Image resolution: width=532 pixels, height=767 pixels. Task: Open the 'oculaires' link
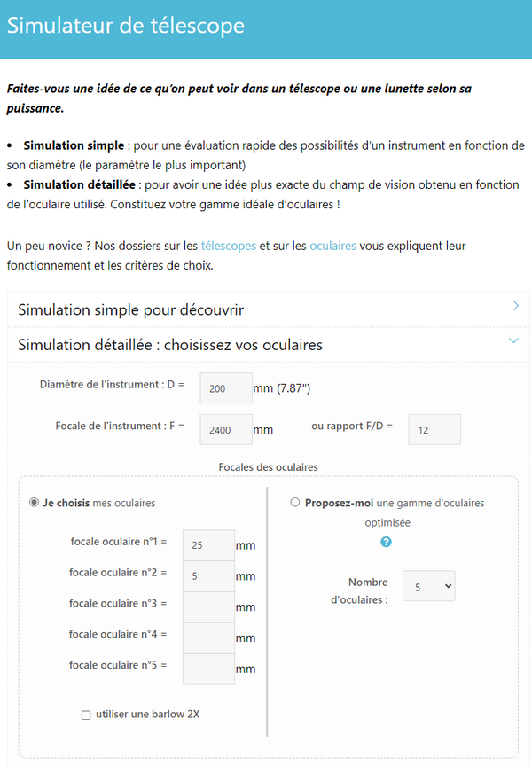(x=332, y=246)
